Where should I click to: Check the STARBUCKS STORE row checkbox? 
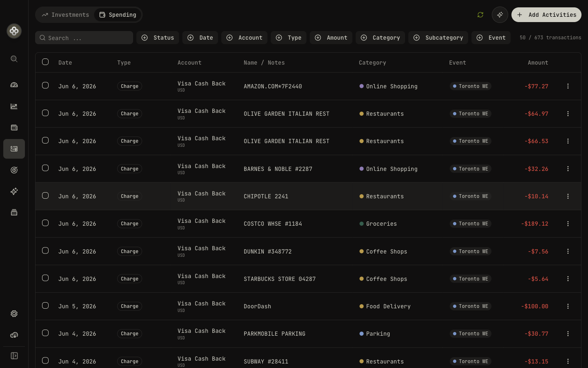[x=45, y=278]
